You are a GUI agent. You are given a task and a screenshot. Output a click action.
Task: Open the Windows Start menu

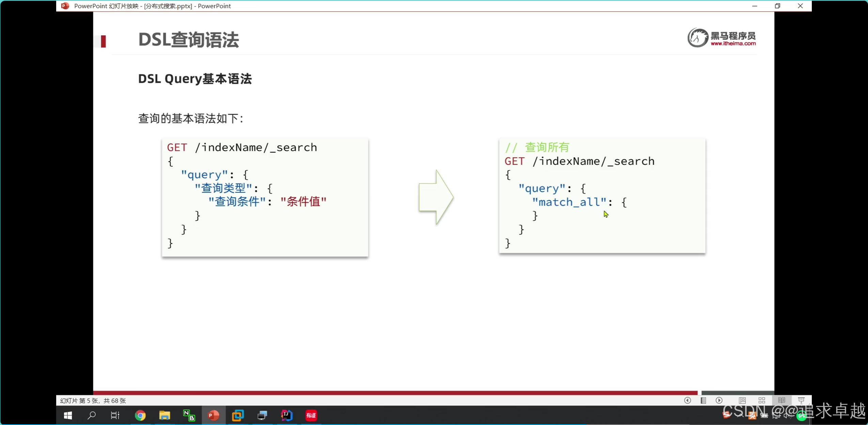(68, 415)
